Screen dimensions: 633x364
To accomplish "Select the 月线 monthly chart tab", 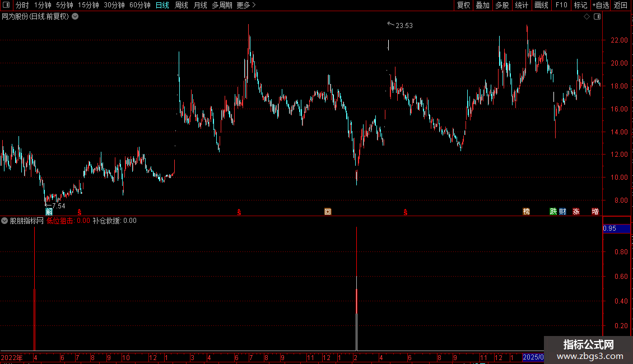I will (200, 5).
